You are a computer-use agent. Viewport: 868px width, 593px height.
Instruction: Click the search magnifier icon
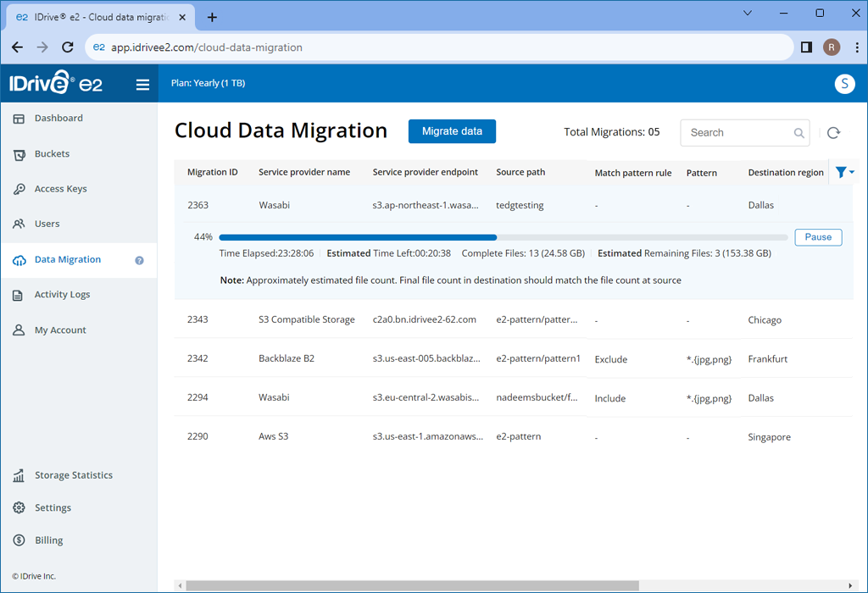click(798, 133)
